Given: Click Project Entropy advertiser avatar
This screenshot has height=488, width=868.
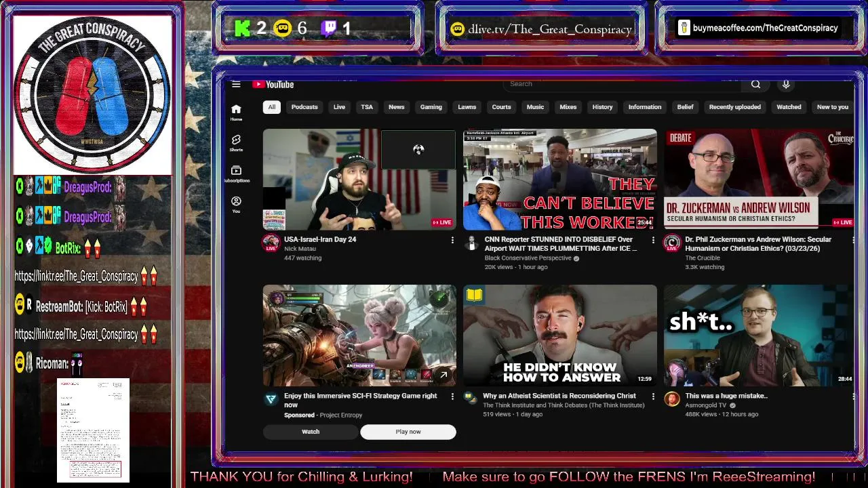Looking at the screenshot, I should [271, 399].
